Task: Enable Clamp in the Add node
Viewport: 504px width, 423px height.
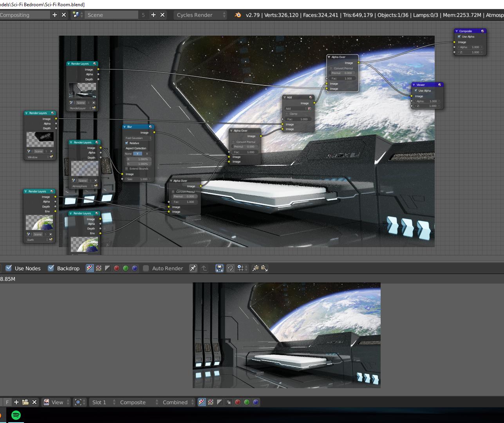Action: pos(287,114)
